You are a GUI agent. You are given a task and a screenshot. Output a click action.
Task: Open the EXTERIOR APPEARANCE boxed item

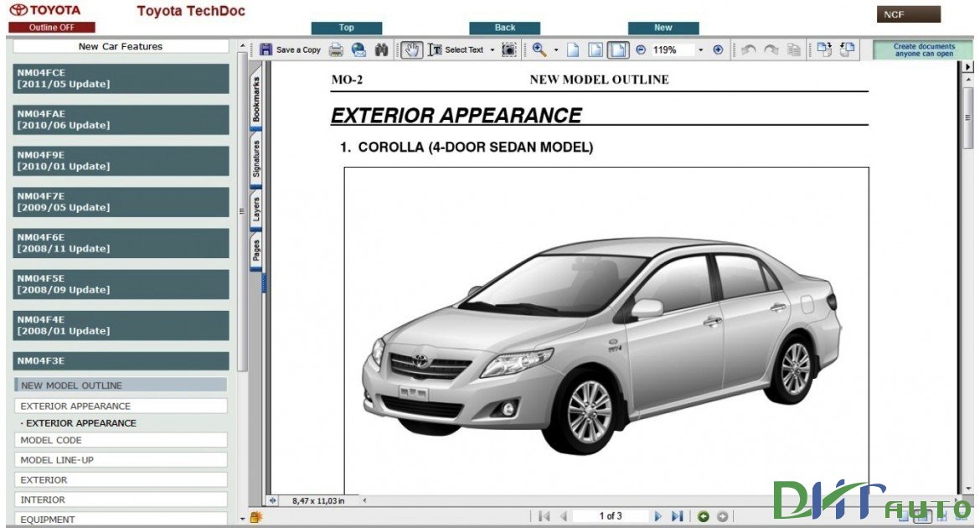[x=121, y=406]
